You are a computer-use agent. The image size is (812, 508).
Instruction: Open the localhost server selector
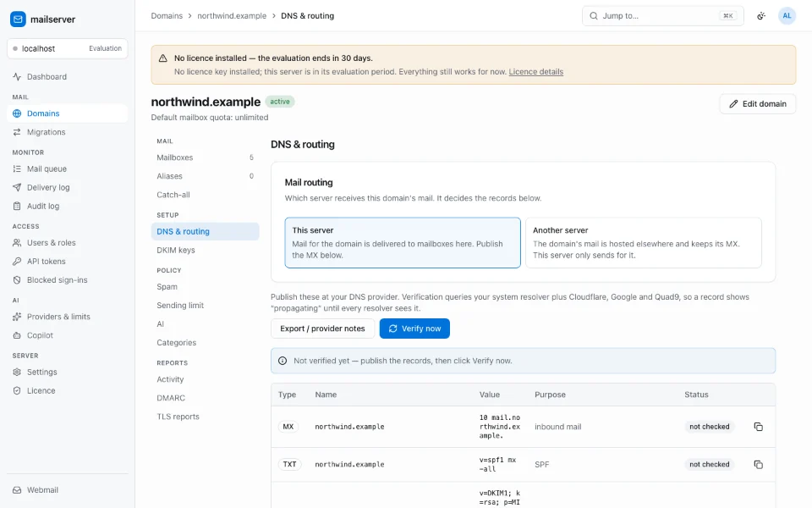click(68, 49)
